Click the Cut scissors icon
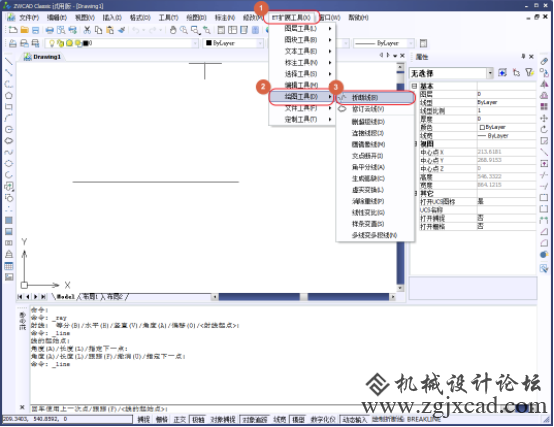Image resolution: width=554 pixels, height=427 pixels. (87, 30)
